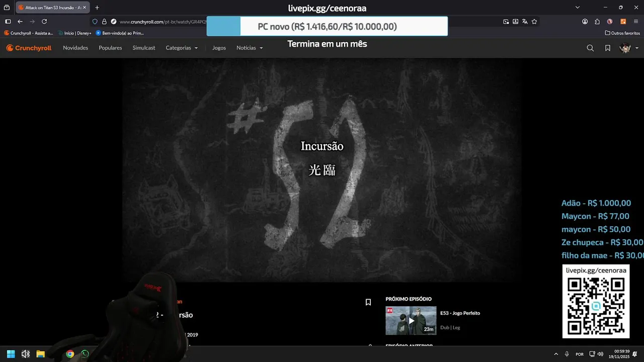Screen dimensions: 644x362
Task: Open network and volume quick settings
Action: [596, 354]
